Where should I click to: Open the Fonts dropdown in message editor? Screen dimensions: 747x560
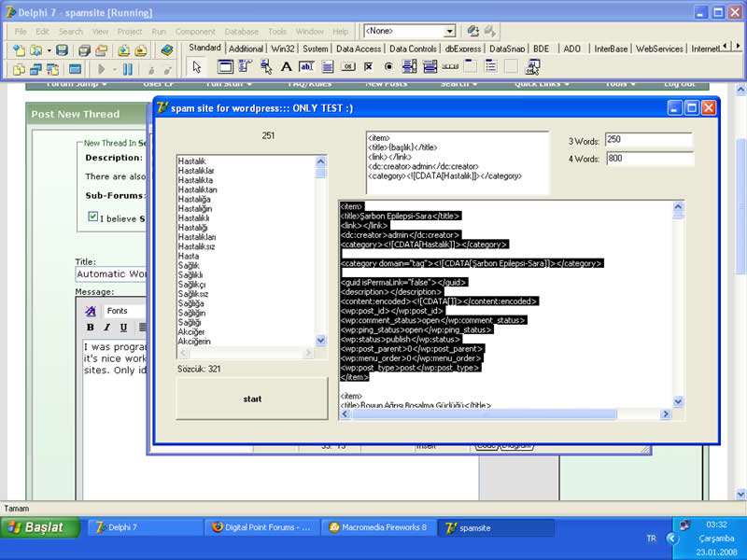coord(121,311)
